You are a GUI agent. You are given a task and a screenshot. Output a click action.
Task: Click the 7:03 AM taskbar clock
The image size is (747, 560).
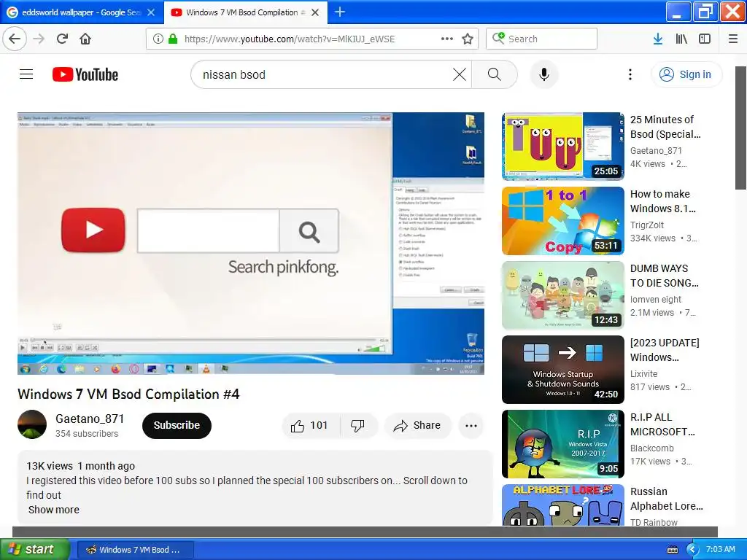(x=720, y=549)
